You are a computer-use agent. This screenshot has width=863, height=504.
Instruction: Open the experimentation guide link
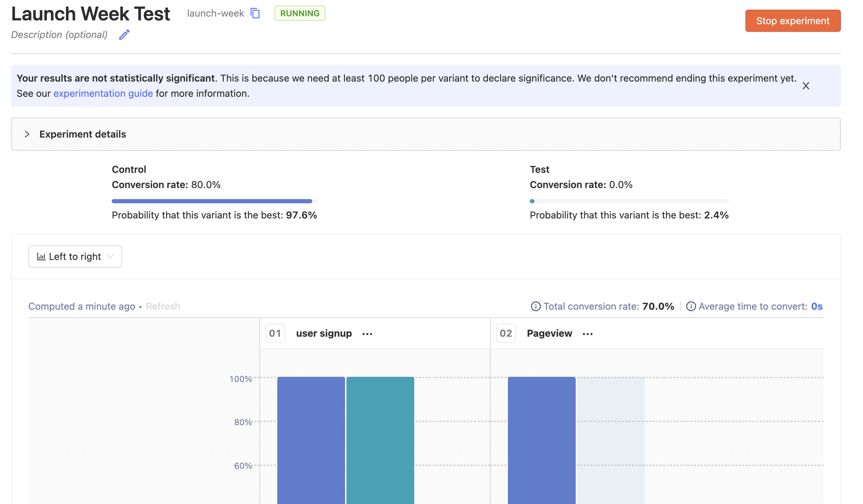103,93
